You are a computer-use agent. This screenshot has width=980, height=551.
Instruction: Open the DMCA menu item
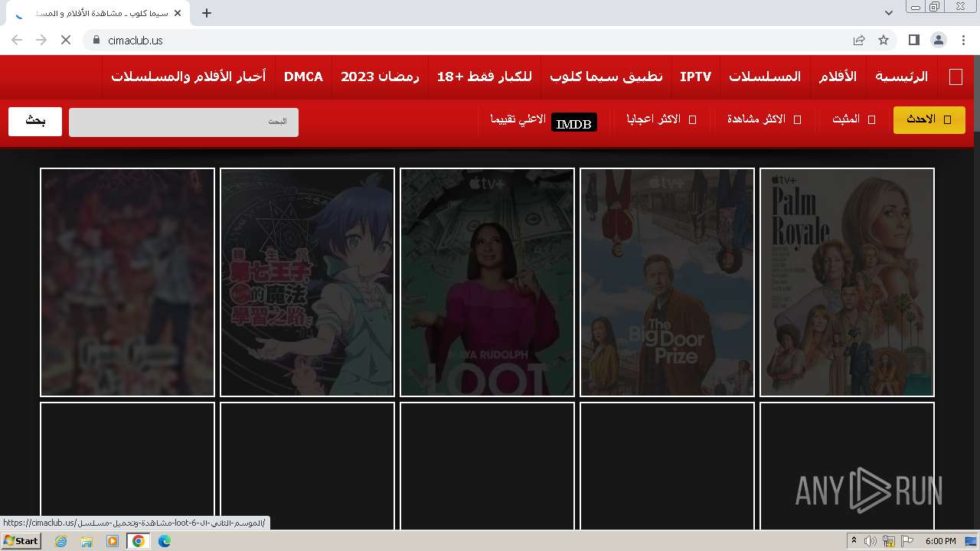click(x=303, y=77)
